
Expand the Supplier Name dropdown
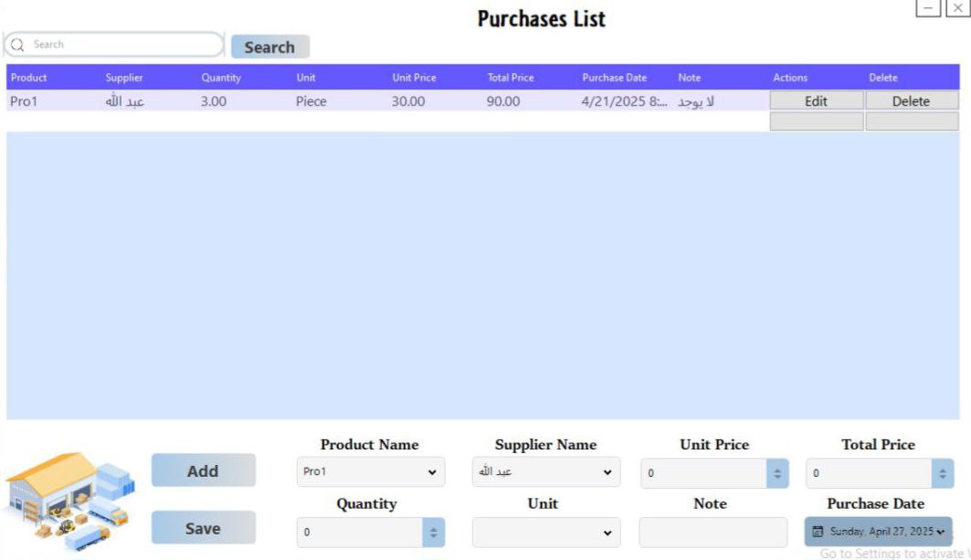click(x=545, y=472)
